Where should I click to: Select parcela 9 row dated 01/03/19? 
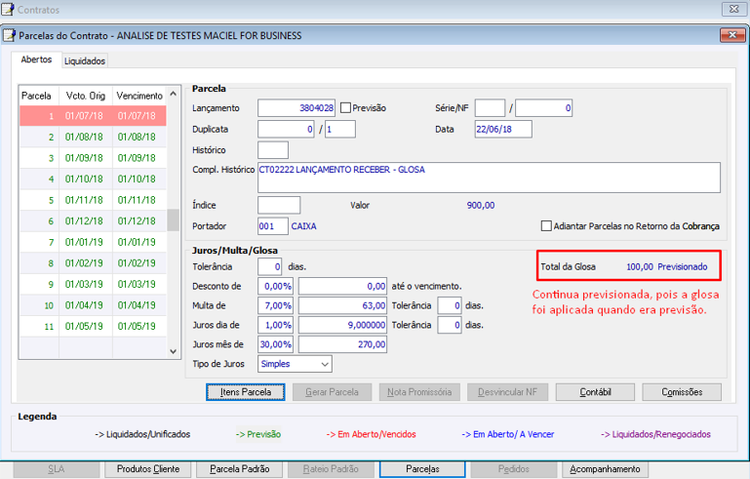coord(93,284)
